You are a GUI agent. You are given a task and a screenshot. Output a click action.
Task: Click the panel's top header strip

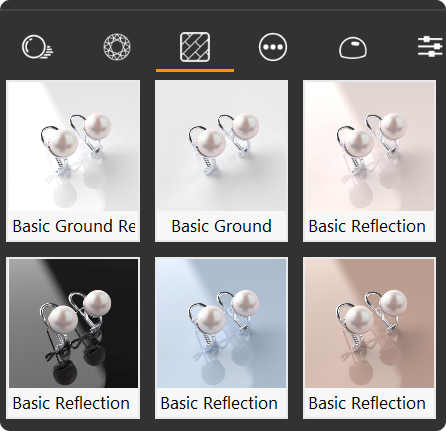coord(223,5)
